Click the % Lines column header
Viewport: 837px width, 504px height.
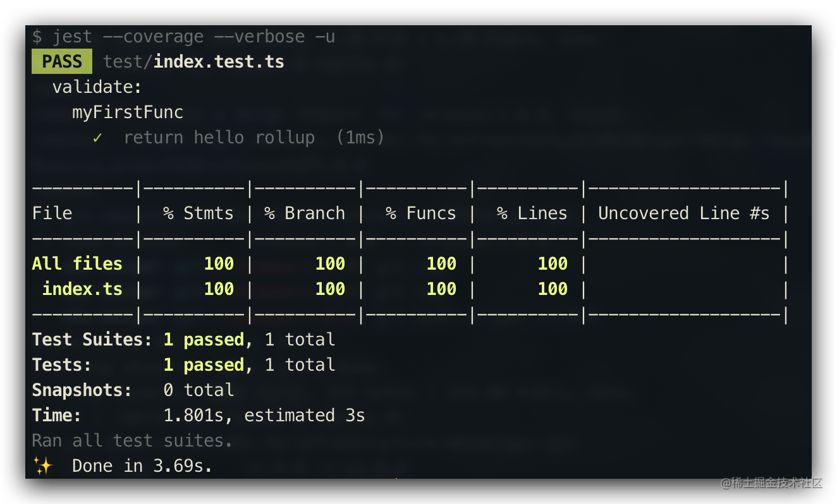pos(532,213)
